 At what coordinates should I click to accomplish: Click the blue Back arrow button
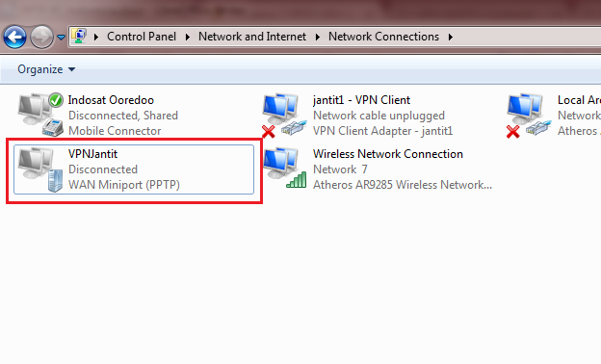pos(14,38)
